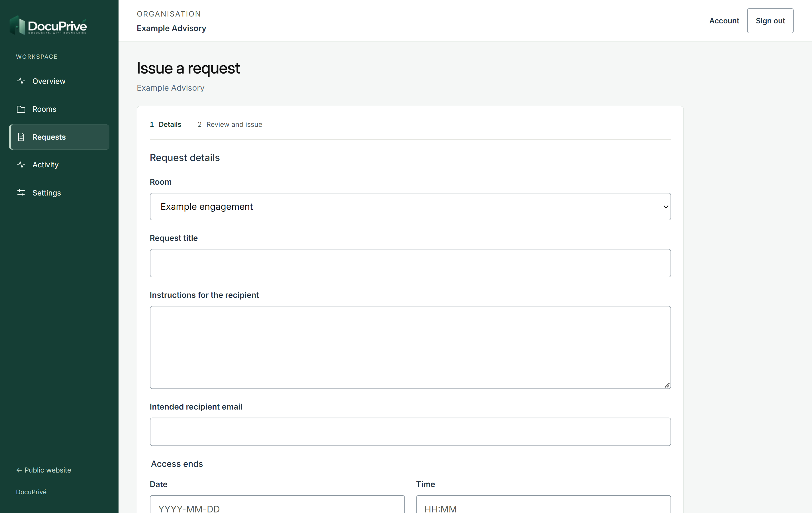Focus the Instructions for the recipient textarea

(x=410, y=347)
